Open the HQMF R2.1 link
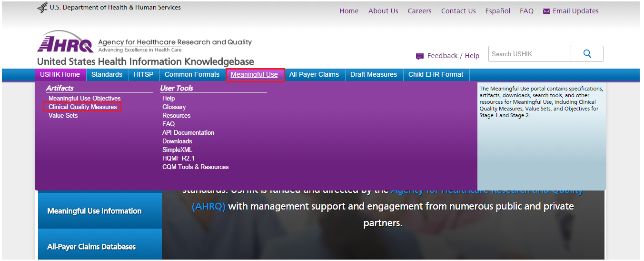644x261 pixels. (178, 158)
